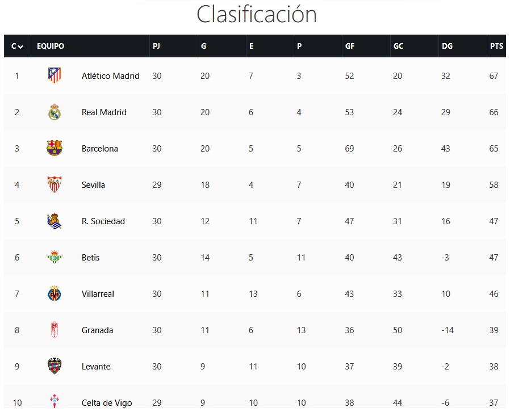Open the Celta de Vigo team link
The image size is (510, 420).
[107, 403]
